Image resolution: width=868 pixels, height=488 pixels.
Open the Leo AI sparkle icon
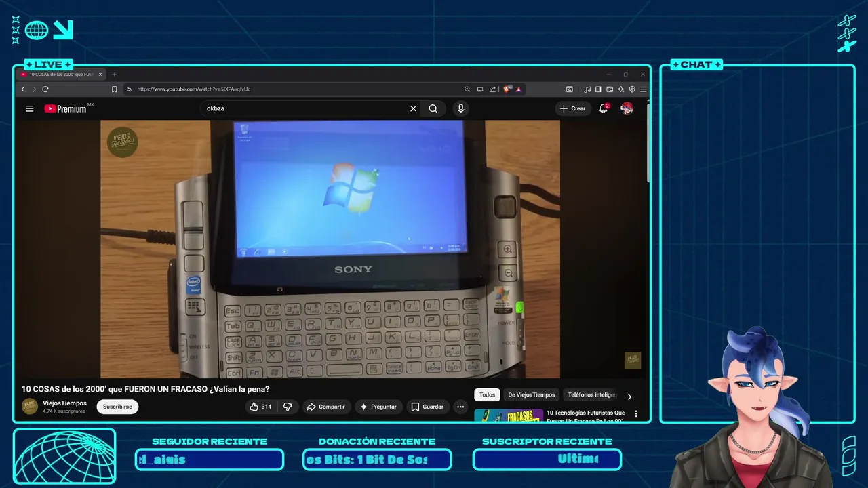click(x=621, y=89)
